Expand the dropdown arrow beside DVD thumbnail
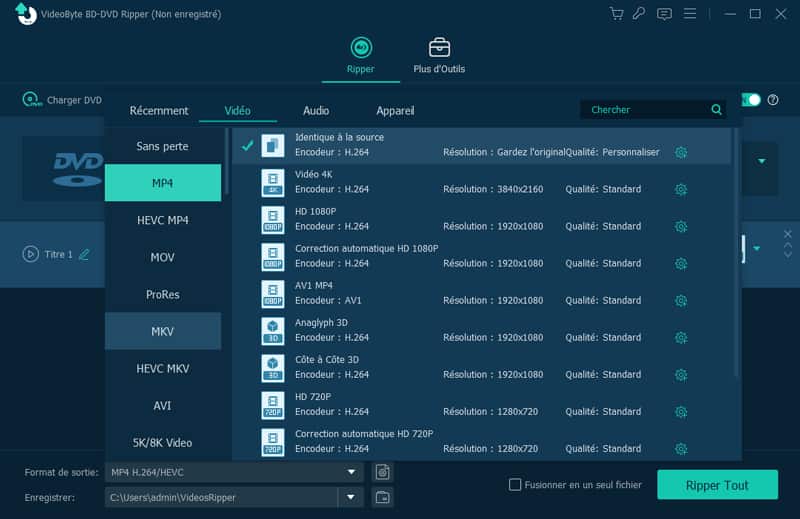Viewport: 800px width, 519px height. [761, 161]
